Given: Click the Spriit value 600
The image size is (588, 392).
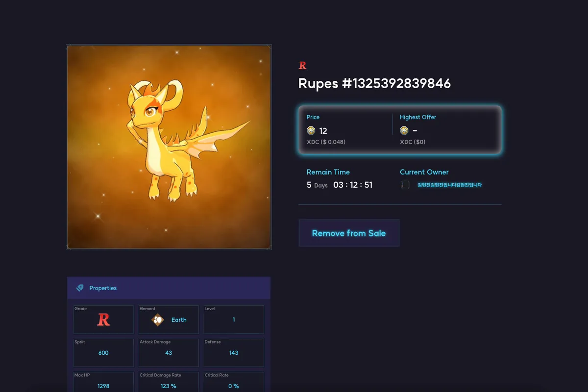Looking at the screenshot, I should click(103, 353).
